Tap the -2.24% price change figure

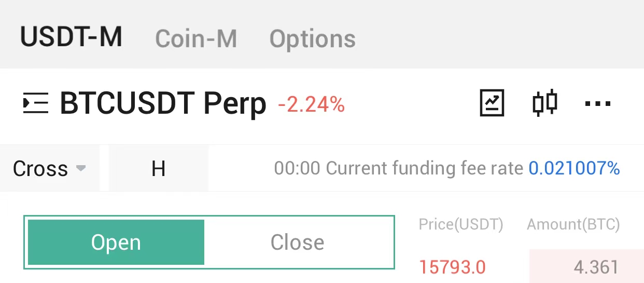pyautogui.click(x=311, y=105)
